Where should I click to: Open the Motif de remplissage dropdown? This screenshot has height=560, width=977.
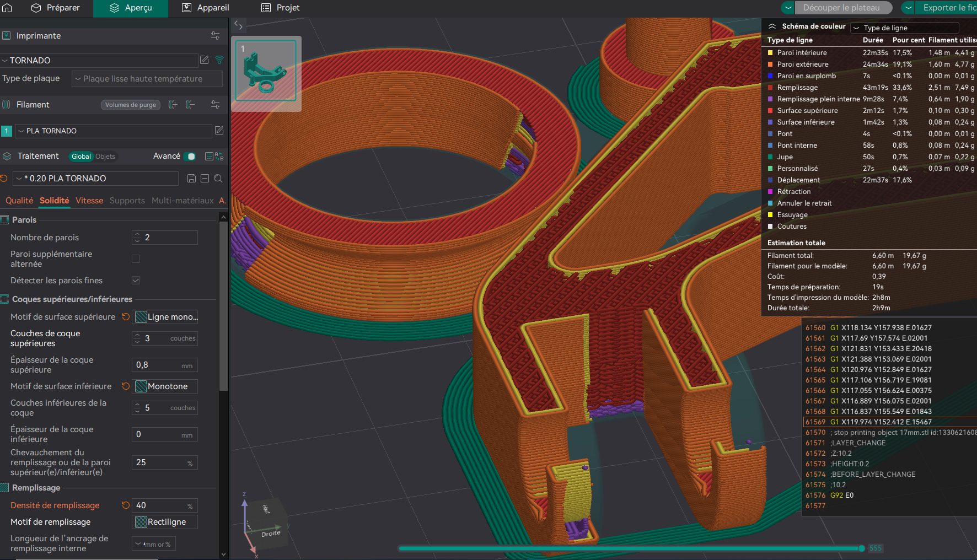coord(165,522)
